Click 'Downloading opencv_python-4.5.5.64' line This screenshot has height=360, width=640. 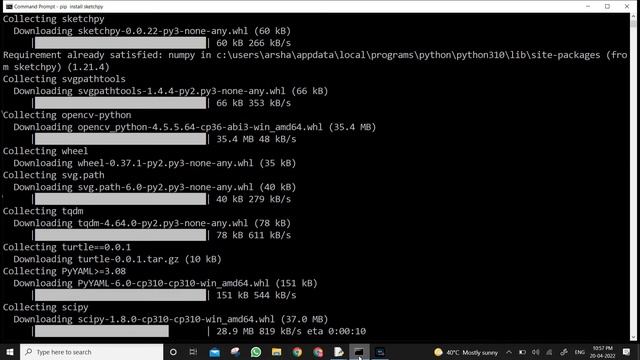coord(195,127)
